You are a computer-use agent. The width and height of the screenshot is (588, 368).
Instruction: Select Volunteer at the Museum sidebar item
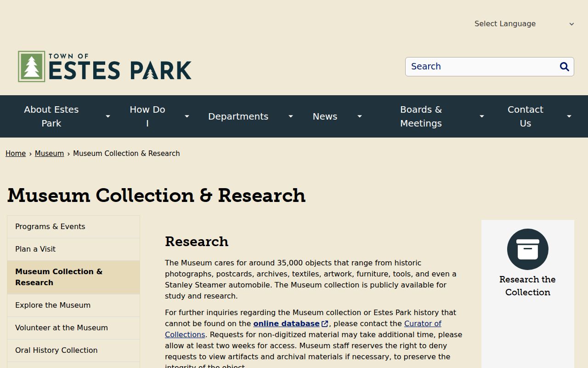click(73, 328)
